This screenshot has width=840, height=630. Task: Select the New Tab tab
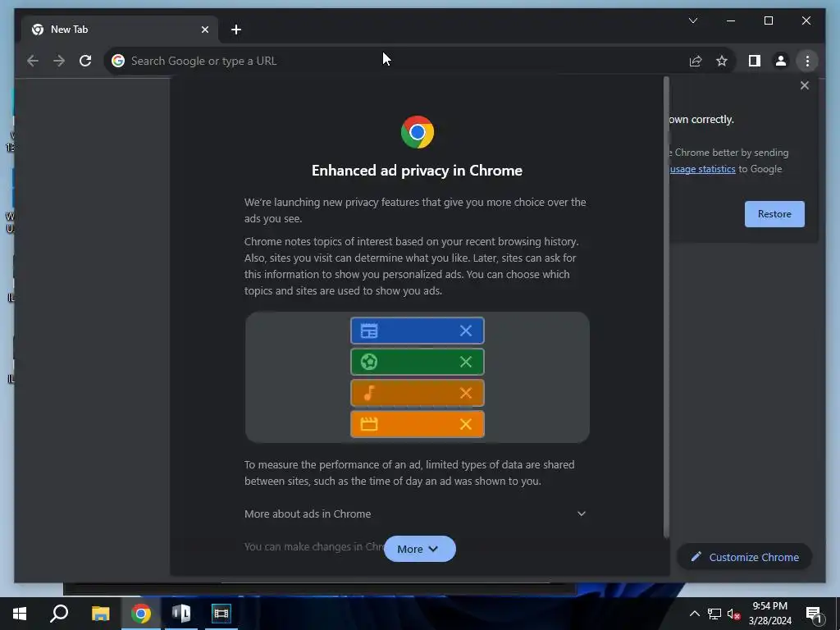tap(120, 30)
